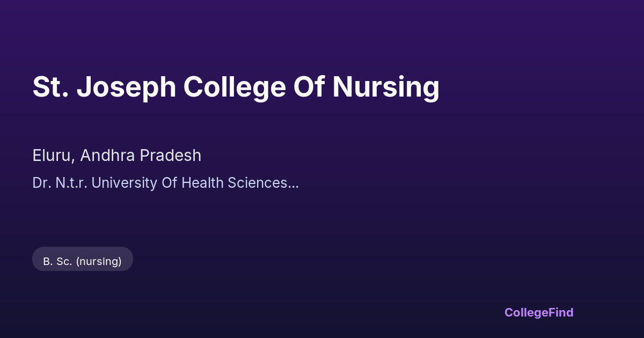Click "Find" in the CollegeFind logo
The image size is (644, 338).
[560, 312]
